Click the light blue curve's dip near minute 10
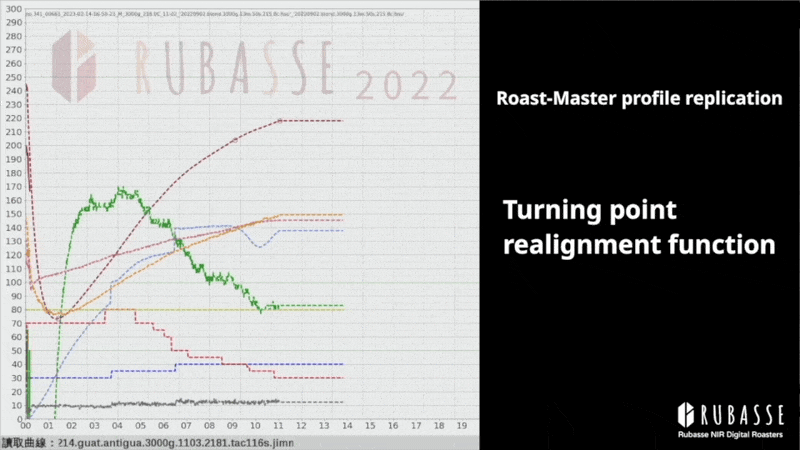The image size is (800, 450). click(261, 245)
